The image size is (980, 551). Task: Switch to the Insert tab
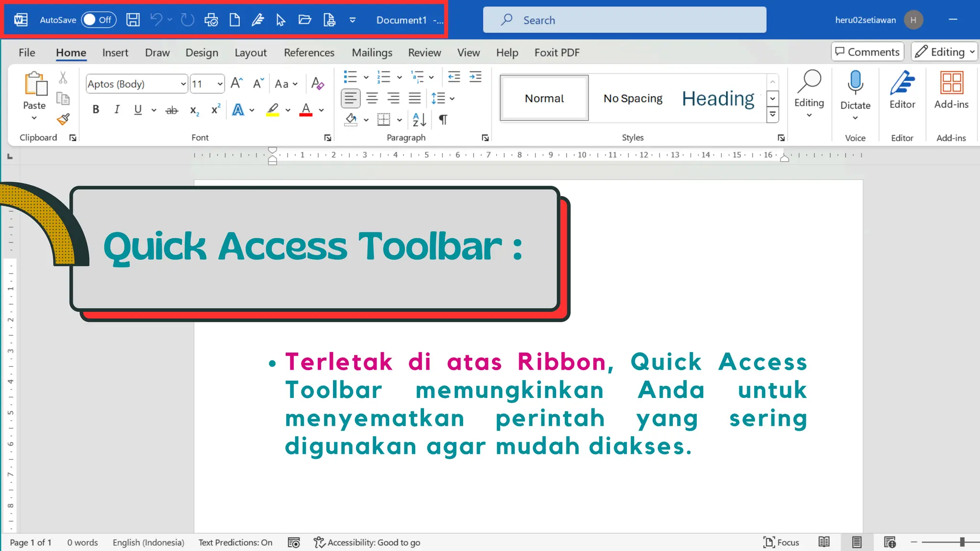[115, 53]
